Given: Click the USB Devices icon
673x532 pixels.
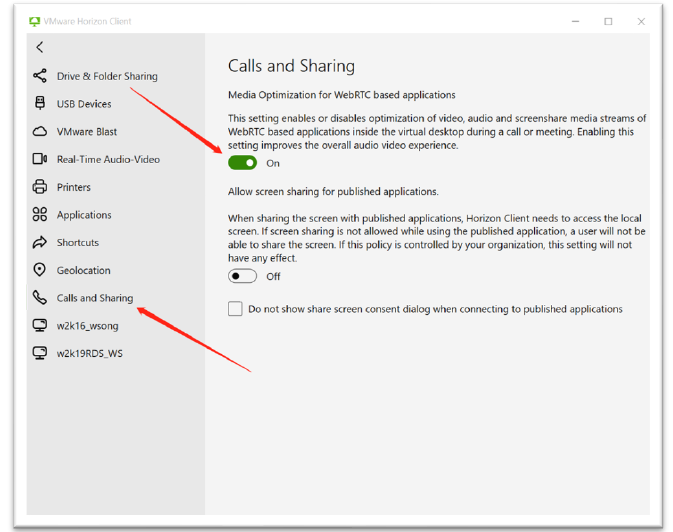Looking at the screenshot, I should tap(40, 103).
